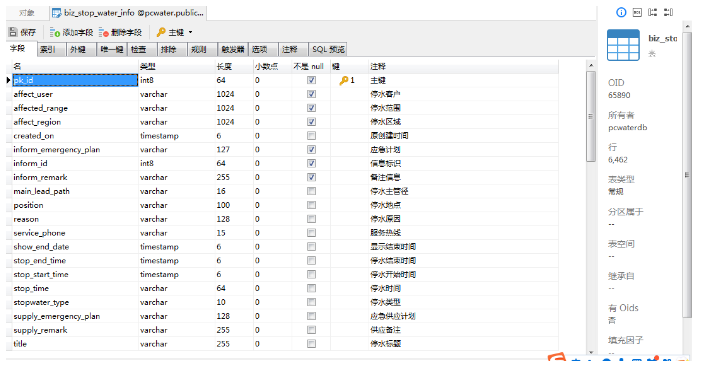Viewport: 705px width, 368px height.
Task: Enable not-null checkbox for main_lead_path
Action: 311,191
